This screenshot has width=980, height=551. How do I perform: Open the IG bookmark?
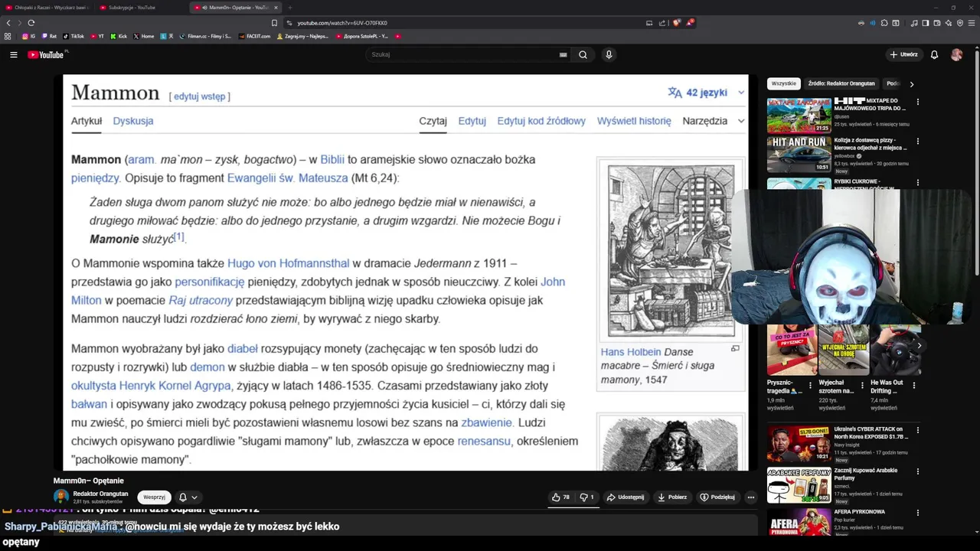click(x=29, y=36)
